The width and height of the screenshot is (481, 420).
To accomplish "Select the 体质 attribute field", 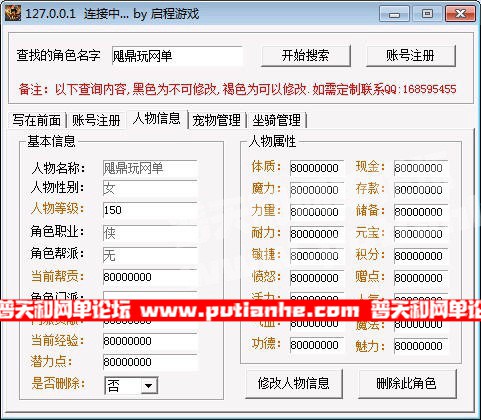I will point(317,168).
